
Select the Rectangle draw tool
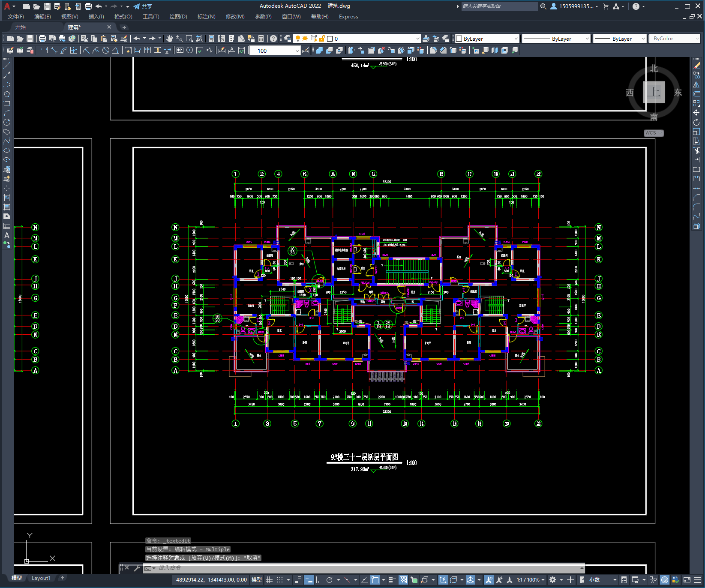click(7, 103)
